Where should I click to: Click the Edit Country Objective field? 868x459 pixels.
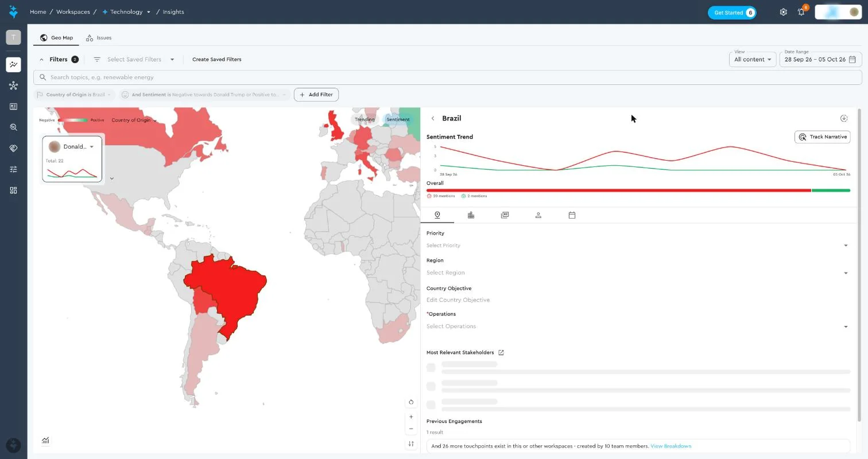637,299
